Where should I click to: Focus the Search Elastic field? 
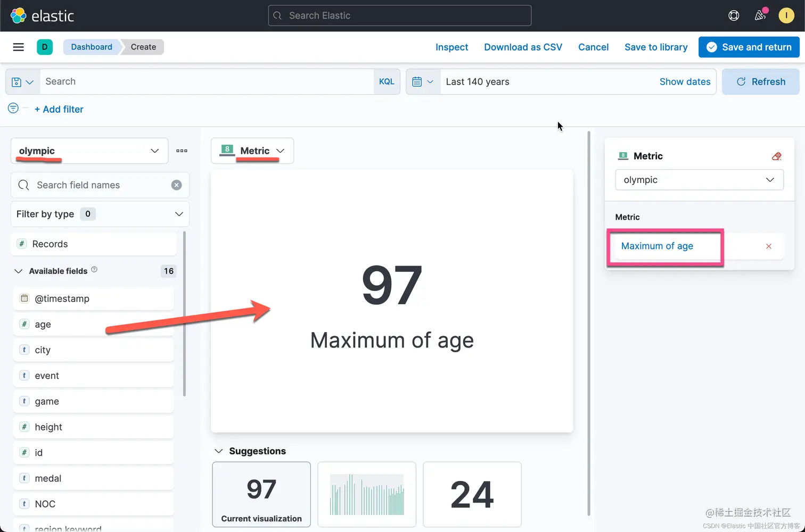point(400,15)
